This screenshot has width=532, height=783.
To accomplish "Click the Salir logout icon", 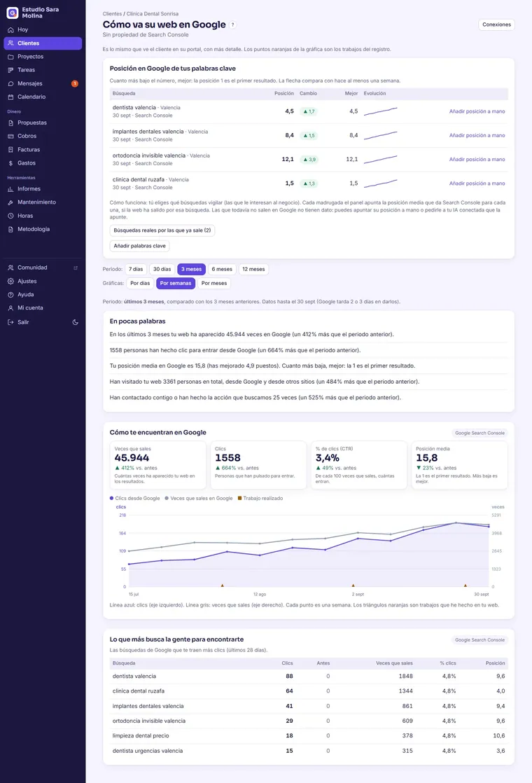I will click(x=10, y=323).
